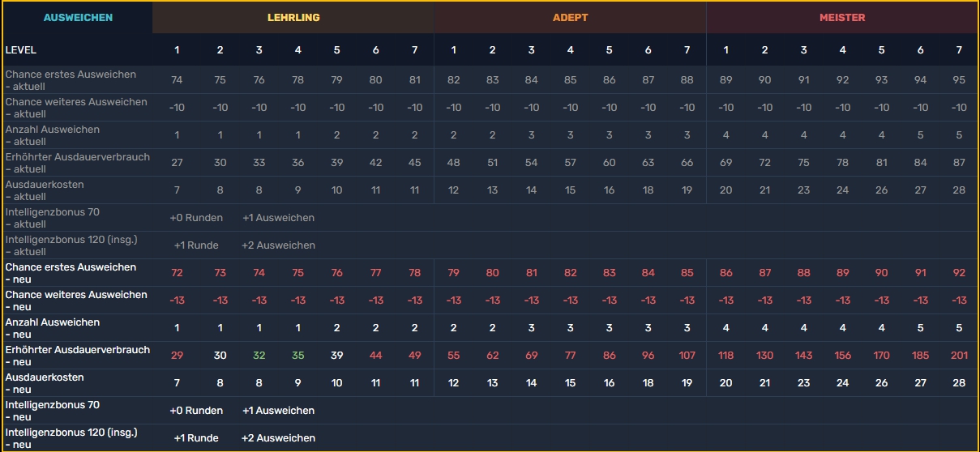Click value 48 in Erhöhter Ausdauerverbrauch aktuell row
The image size is (980, 452).
pyautogui.click(x=453, y=162)
